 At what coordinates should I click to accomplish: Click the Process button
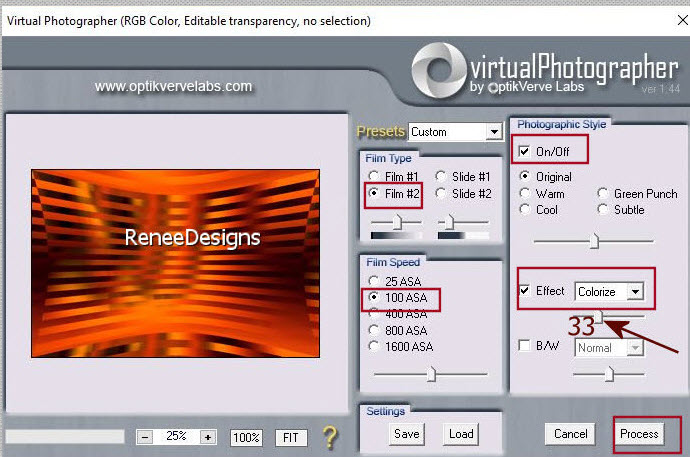pos(639,434)
